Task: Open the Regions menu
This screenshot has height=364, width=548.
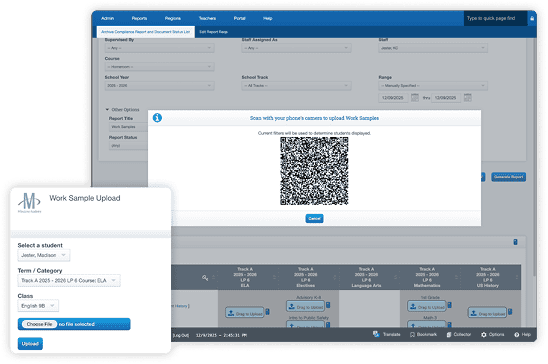Action: click(173, 18)
